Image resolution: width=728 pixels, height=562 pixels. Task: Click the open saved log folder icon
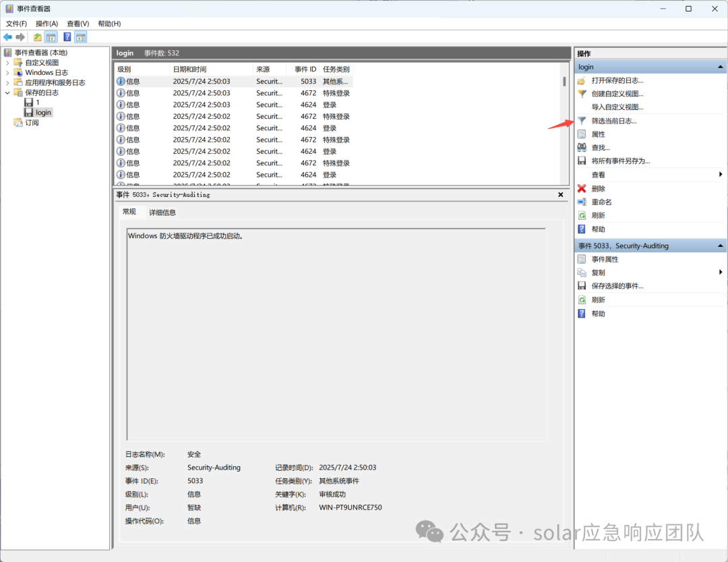[x=582, y=80]
